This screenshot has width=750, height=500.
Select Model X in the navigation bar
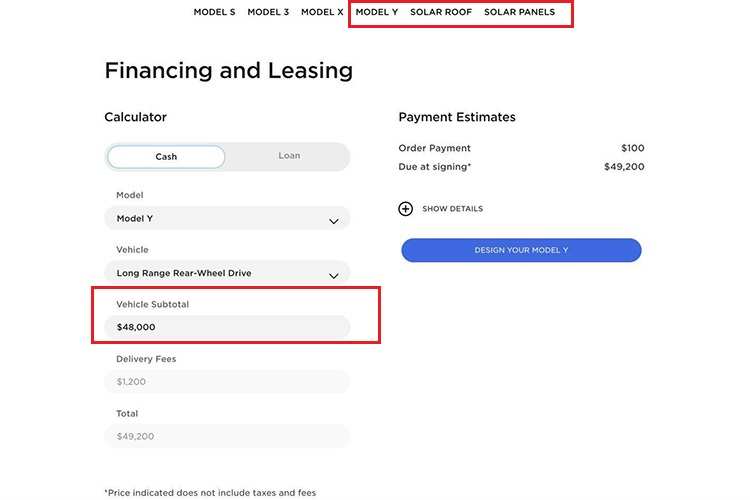pos(322,13)
